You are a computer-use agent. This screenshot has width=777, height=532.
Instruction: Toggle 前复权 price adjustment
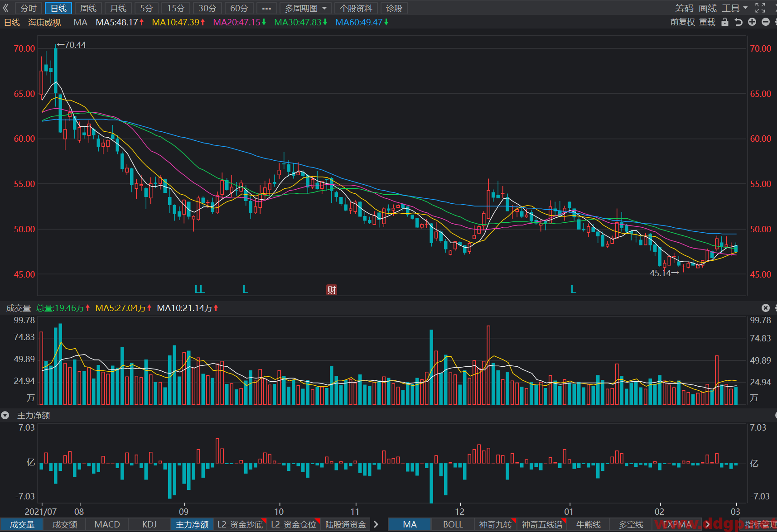[x=682, y=22]
